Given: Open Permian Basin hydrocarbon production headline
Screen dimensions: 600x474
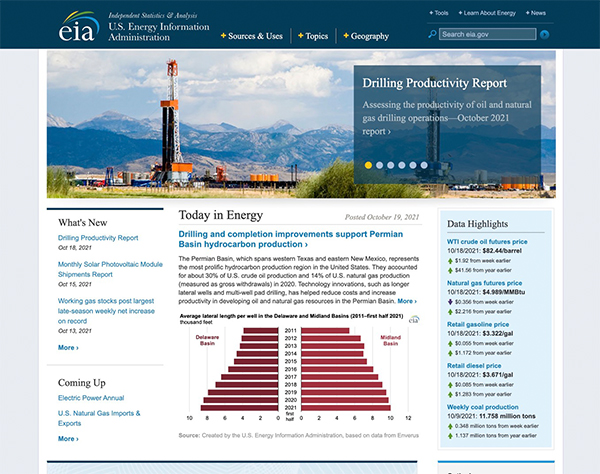Looking at the screenshot, I should 291,239.
